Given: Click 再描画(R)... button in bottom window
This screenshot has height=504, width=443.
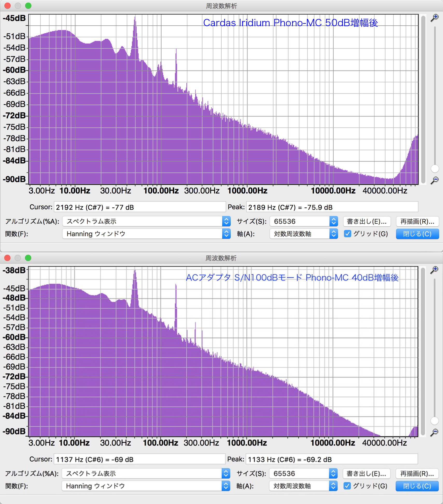Looking at the screenshot, I should coord(417,473).
